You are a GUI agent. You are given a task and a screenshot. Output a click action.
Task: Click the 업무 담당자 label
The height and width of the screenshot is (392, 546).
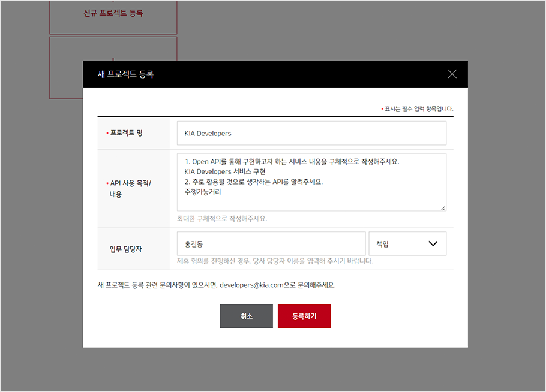[x=125, y=249]
